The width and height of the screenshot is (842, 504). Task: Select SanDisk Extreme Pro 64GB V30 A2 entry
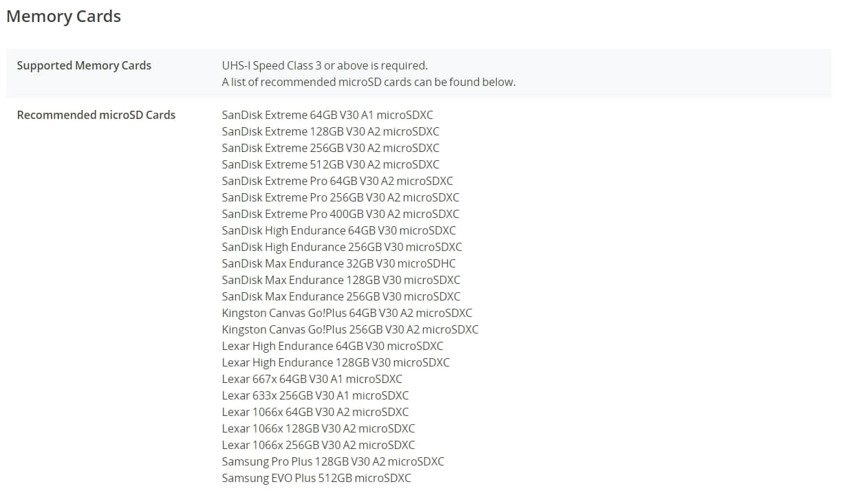click(338, 181)
